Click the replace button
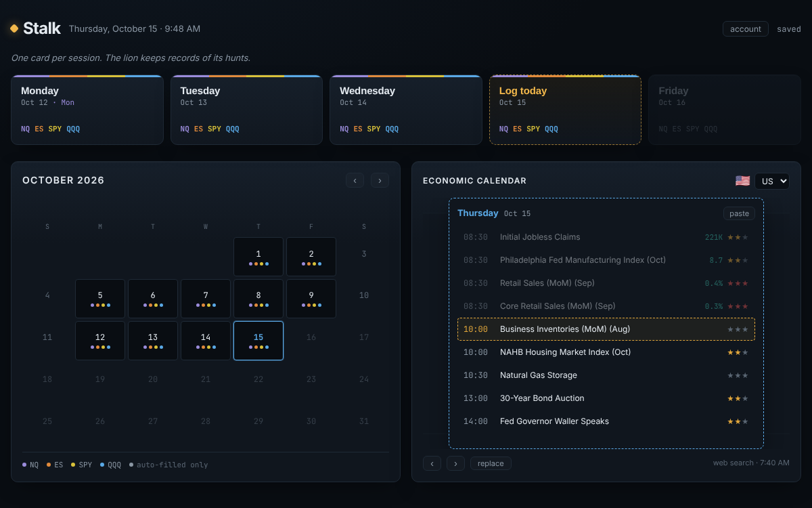The image size is (812, 508). tap(491, 463)
